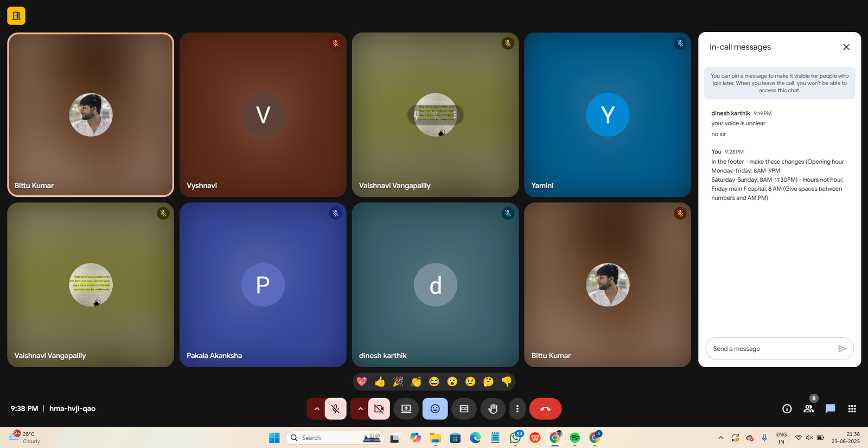Click the 'In the footer' message from You
The width and height of the screenshot is (868, 448).
[x=778, y=180]
